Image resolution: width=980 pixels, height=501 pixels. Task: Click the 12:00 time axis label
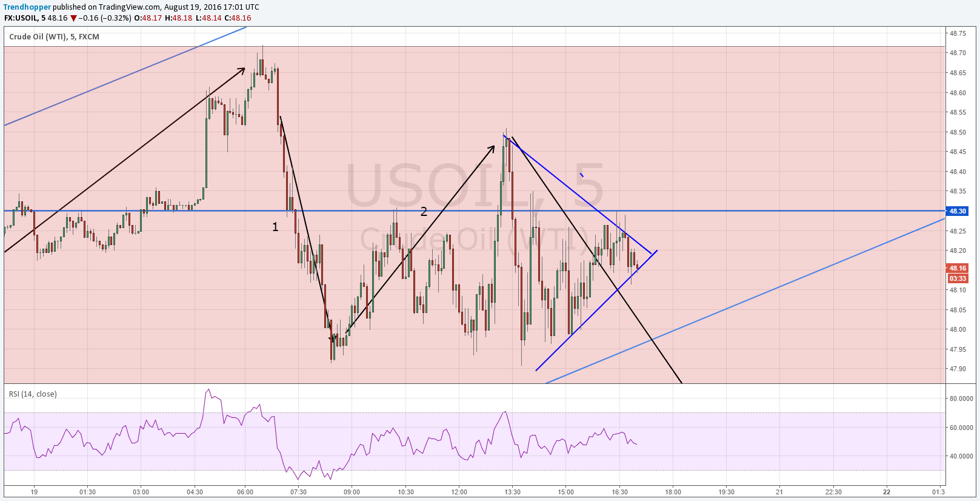click(x=459, y=492)
